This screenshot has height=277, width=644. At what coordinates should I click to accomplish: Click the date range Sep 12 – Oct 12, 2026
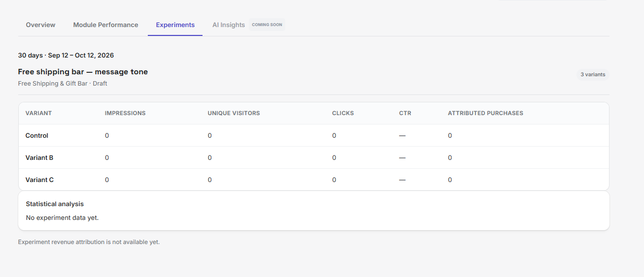[x=81, y=55]
